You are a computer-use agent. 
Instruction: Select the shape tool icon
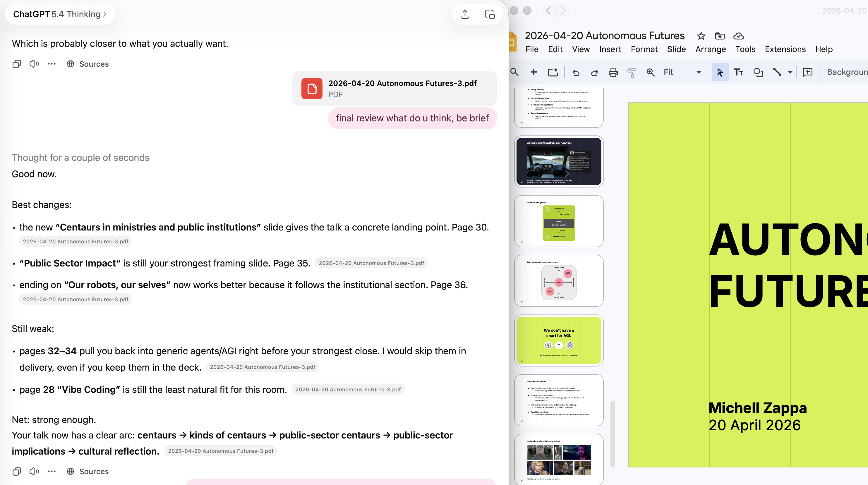(x=758, y=73)
